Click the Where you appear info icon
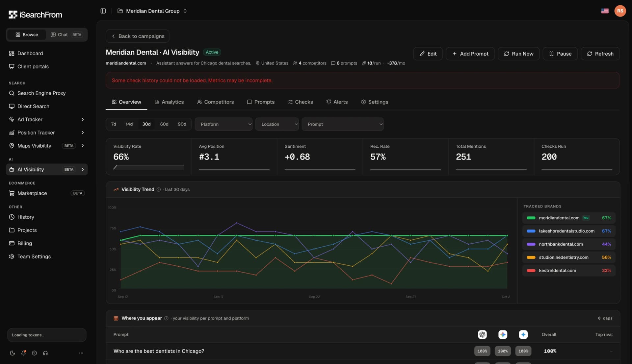Screen dimensions: 632x364 click(166, 318)
